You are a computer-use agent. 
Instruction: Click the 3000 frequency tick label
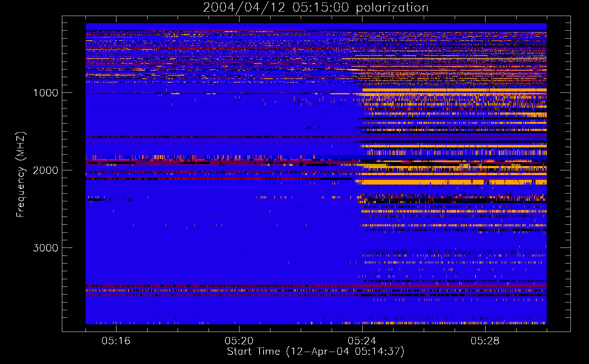click(x=46, y=248)
